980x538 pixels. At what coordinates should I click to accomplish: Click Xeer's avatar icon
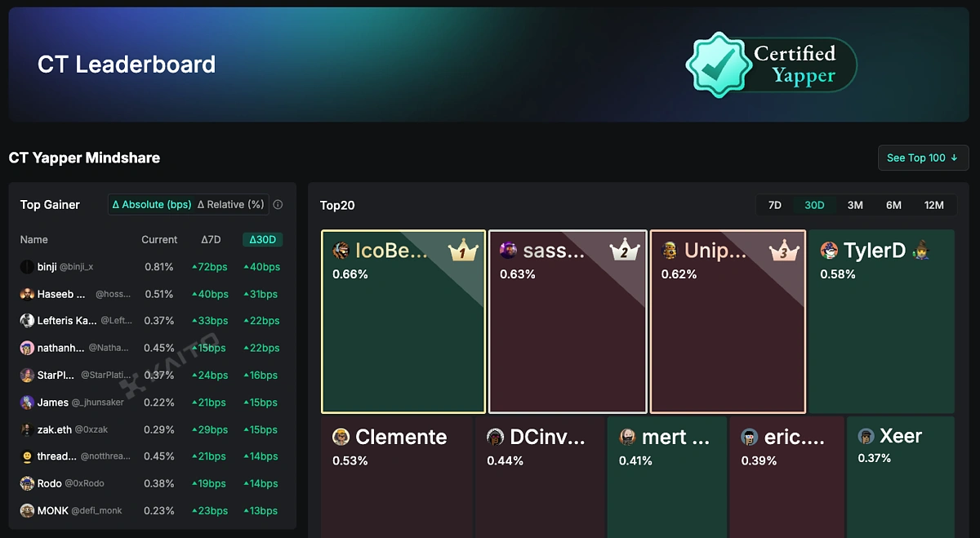click(x=865, y=436)
